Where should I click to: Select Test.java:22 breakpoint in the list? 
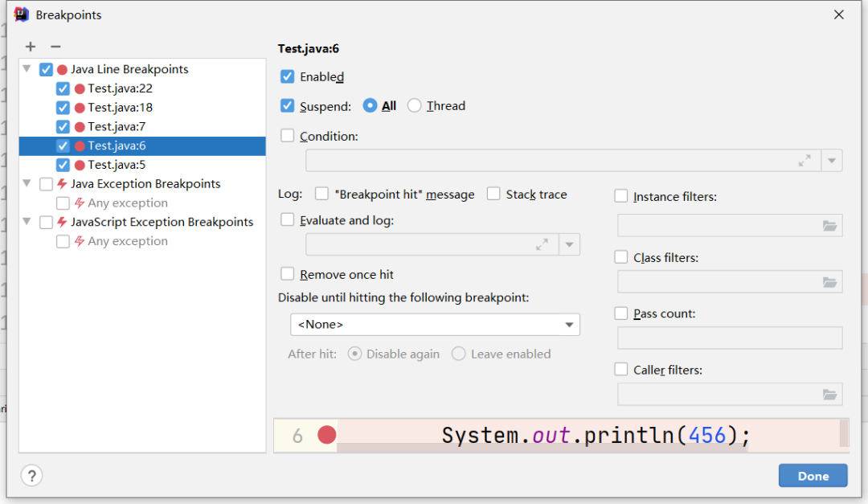click(x=120, y=88)
